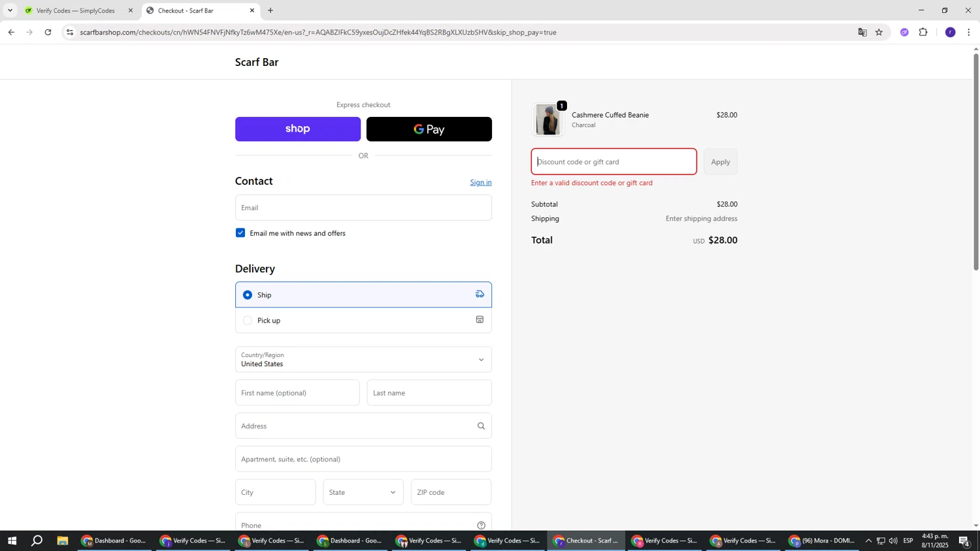Pay using the Google Pay button

[429, 129]
